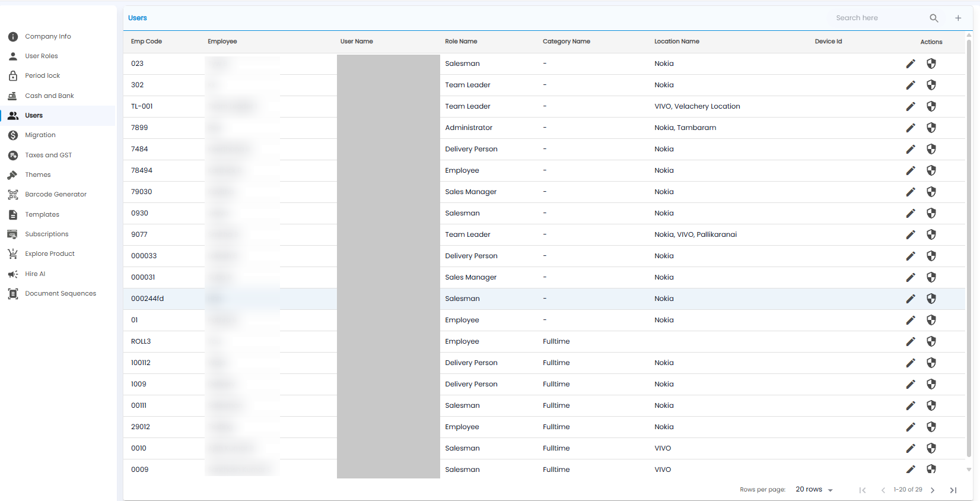Click shield icon for Emp Code ROLL3
This screenshot has height=501, width=980.
coord(931,341)
